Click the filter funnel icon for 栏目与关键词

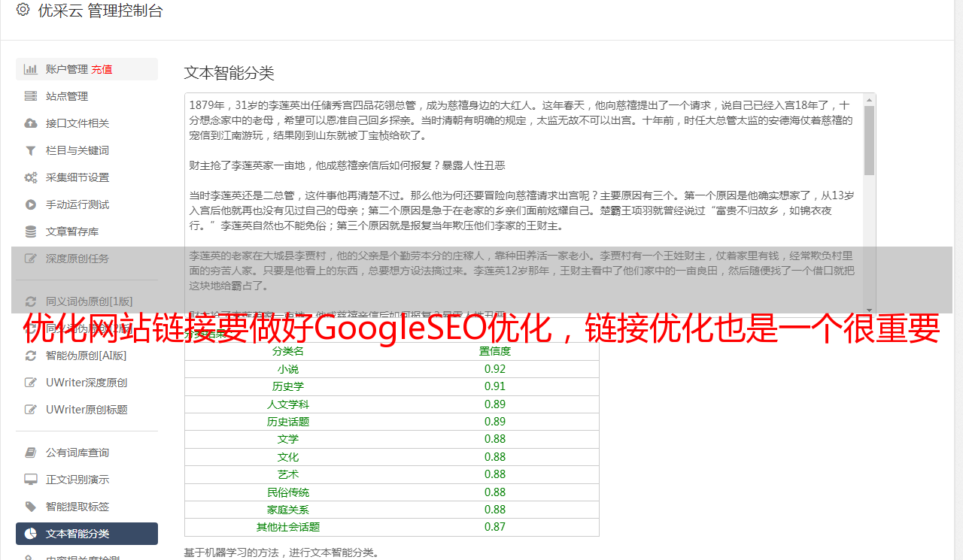[31, 150]
